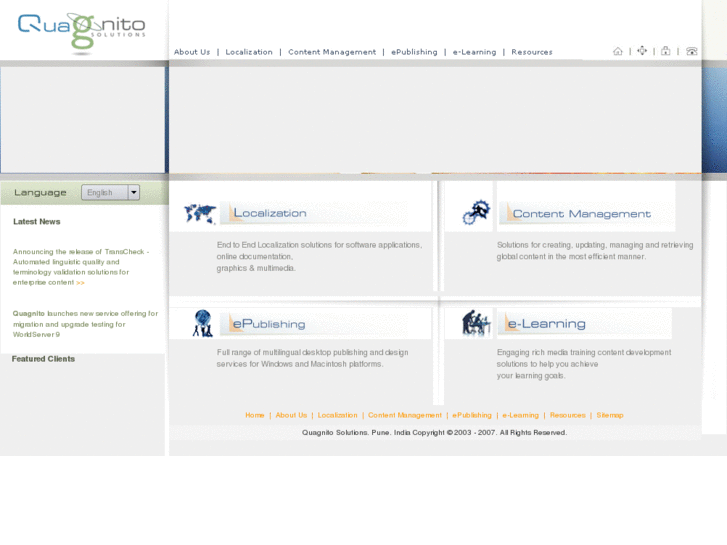
Task: Click the ePublishing section heading banner
Action: 314,324
